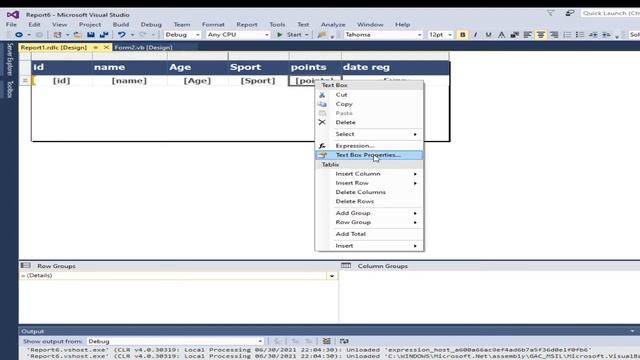640x360 pixels.
Task: Click the navigate backward toolbar icon
Action: point(18,35)
